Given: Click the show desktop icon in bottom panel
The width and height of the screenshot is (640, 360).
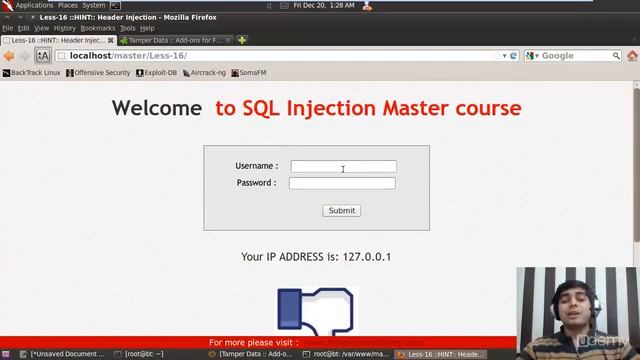Looking at the screenshot, I should click(6, 354).
